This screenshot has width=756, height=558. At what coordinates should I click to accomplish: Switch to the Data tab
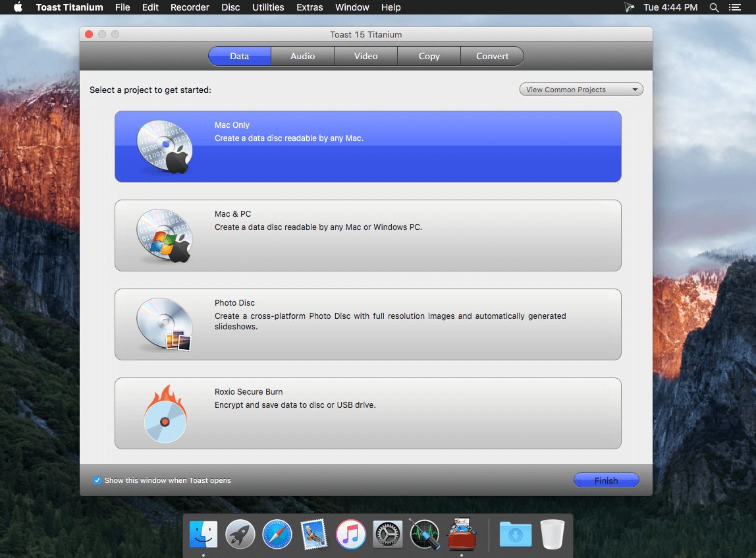pyautogui.click(x=240, y=56)
